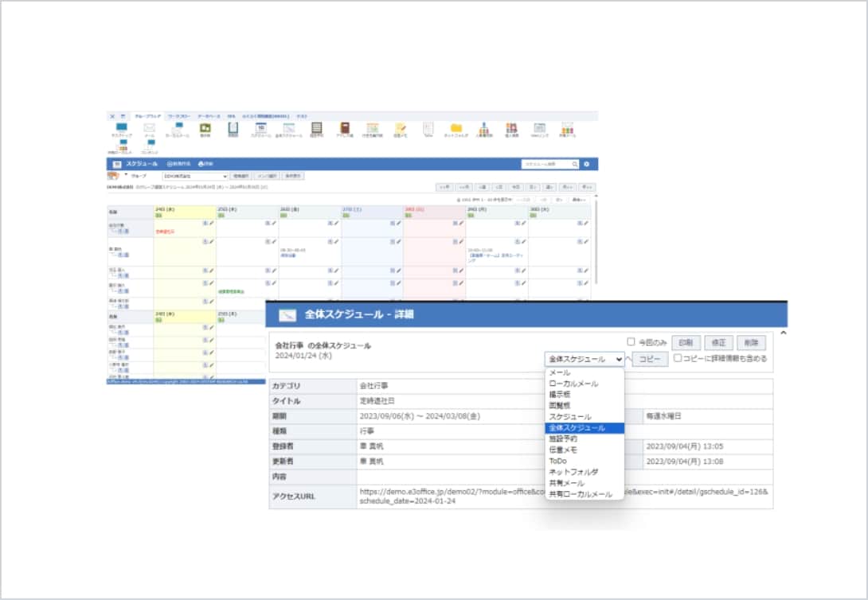
Task: Open the overall schedule icon in toolbar
Action: coord(289,128)
